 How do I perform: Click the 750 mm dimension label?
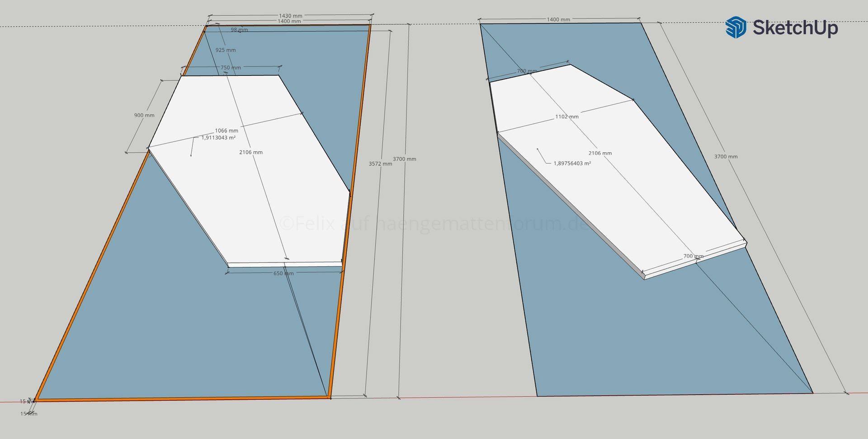231,68
